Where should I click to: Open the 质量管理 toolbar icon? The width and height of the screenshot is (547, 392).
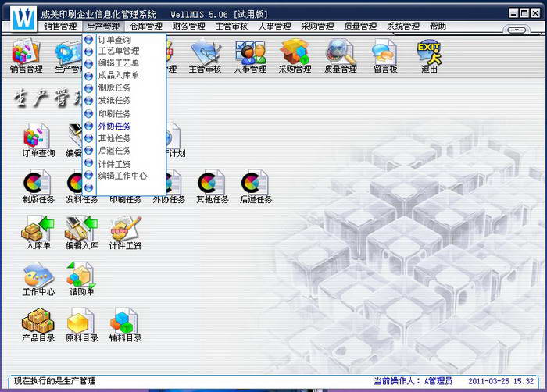341,55
